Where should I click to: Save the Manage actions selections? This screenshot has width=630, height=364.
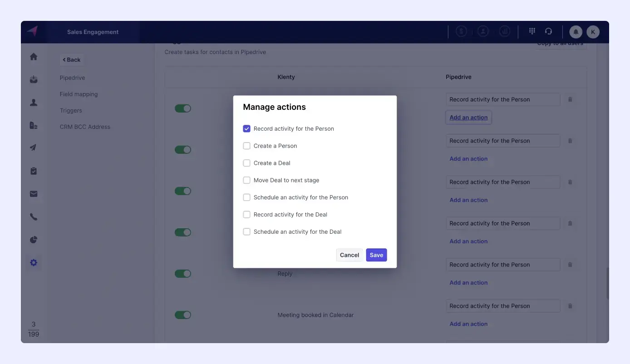pos(376,255)
